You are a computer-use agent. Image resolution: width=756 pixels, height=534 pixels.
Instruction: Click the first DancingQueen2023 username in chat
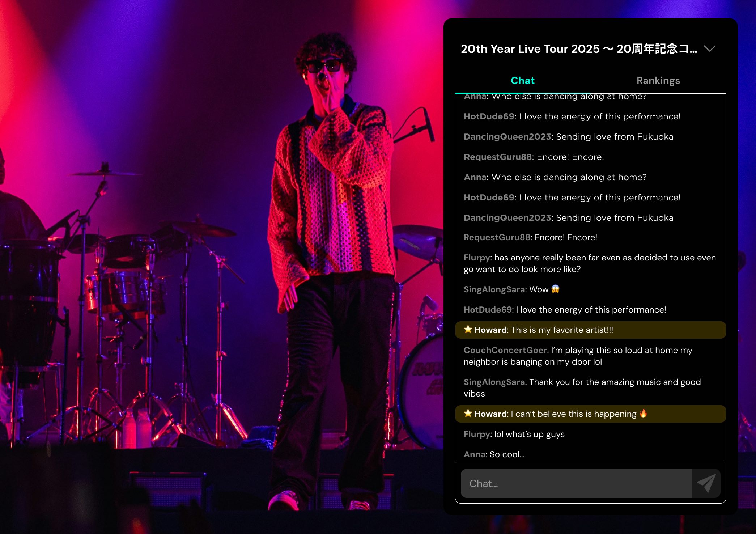tap(507, 137)
